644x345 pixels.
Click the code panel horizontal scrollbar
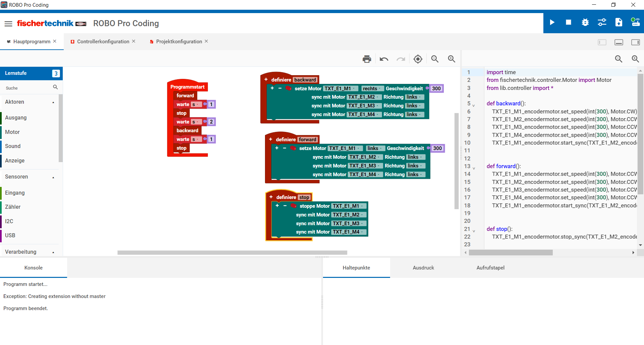(511, 253)
